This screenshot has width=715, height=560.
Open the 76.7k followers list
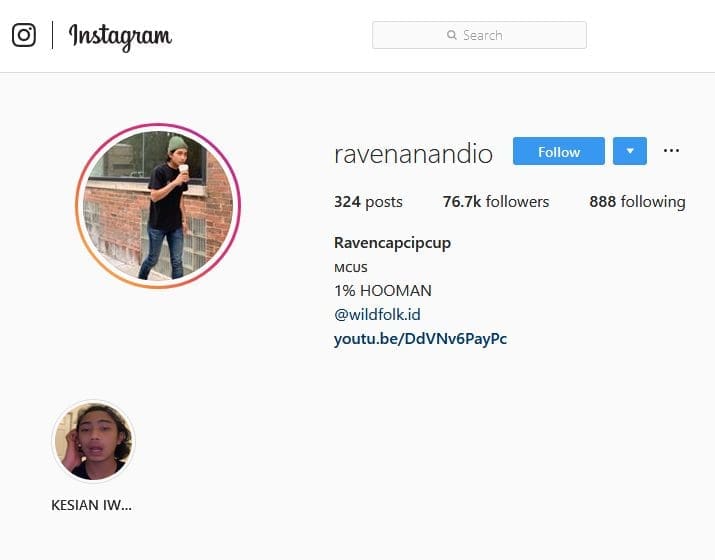(x=496, y=201)
